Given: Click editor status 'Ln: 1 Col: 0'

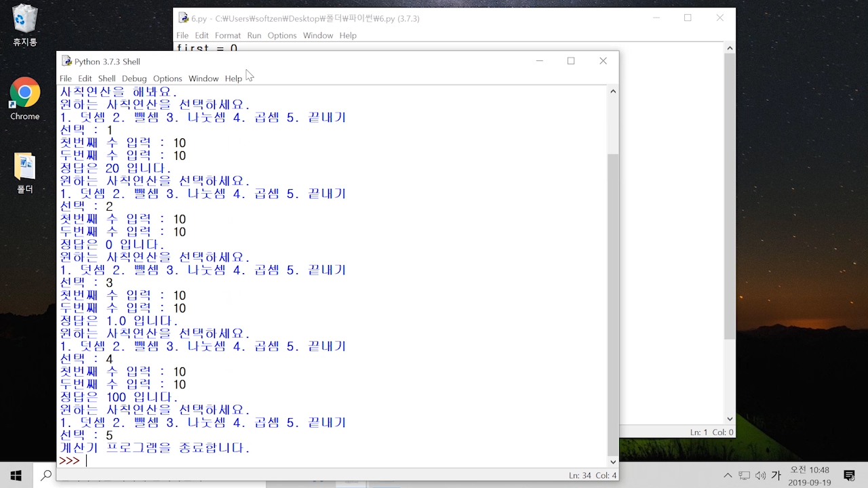Looking at the screenshot, I should tap(711, 432).
